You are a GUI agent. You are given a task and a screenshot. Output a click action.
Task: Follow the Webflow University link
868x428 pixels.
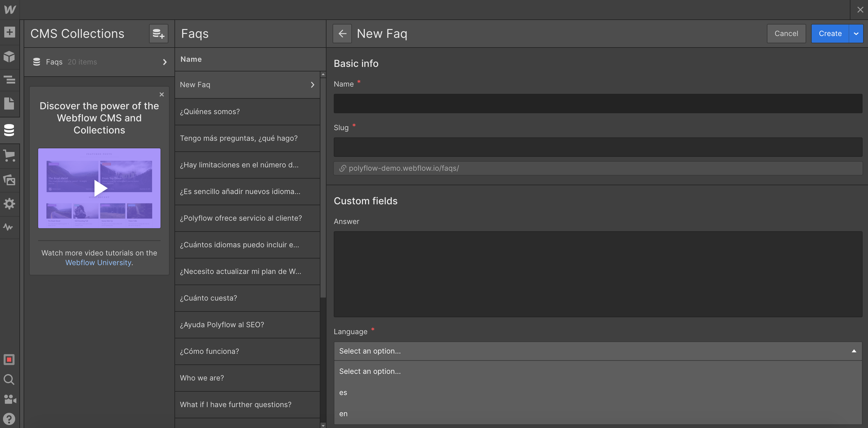pos(98,263)
